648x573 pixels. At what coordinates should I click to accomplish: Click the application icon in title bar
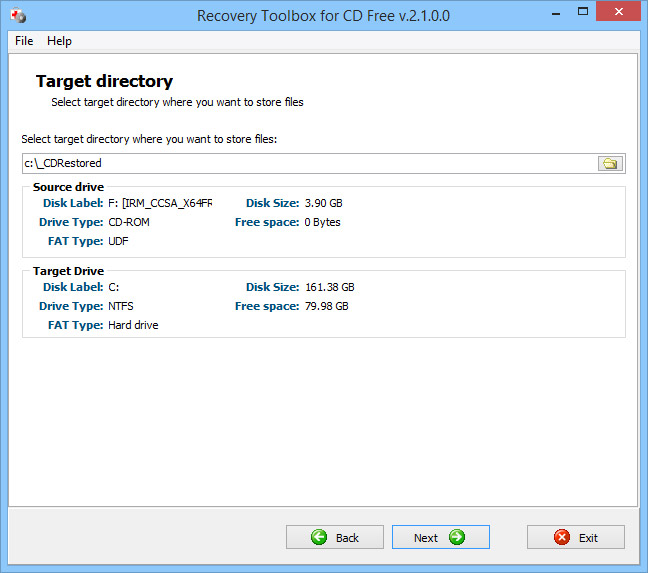point(18,16)
